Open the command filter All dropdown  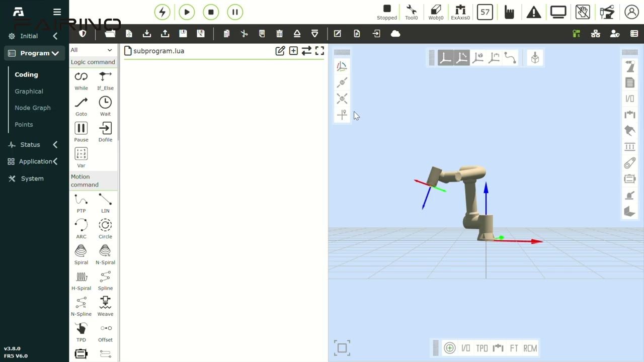pyautogui.click(x=92, y=50)
